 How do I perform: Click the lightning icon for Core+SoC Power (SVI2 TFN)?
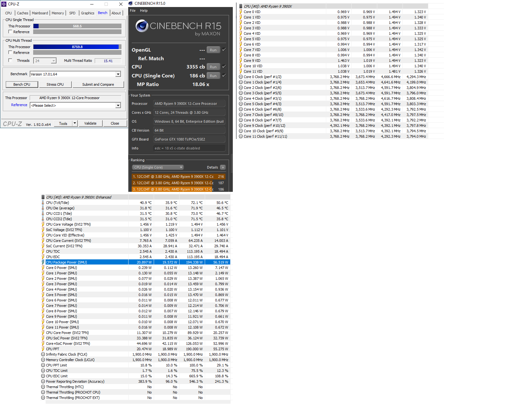pyautogui.click(x=43, y=343)
